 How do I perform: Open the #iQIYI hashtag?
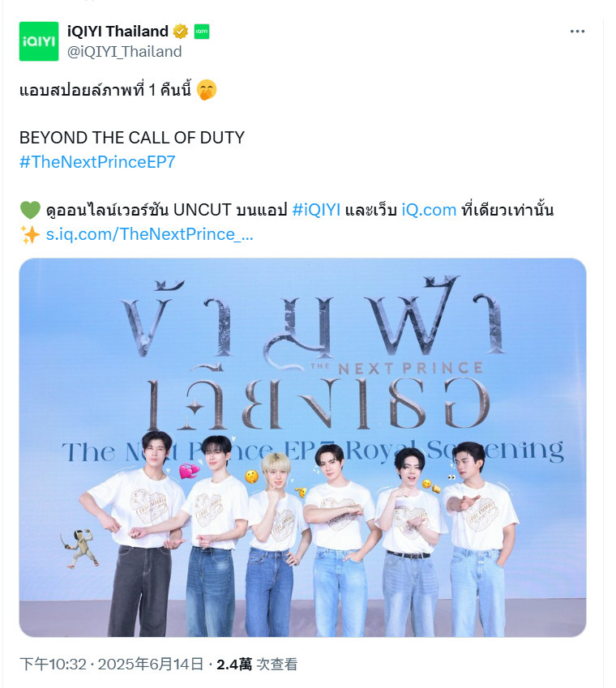[316, 210]
